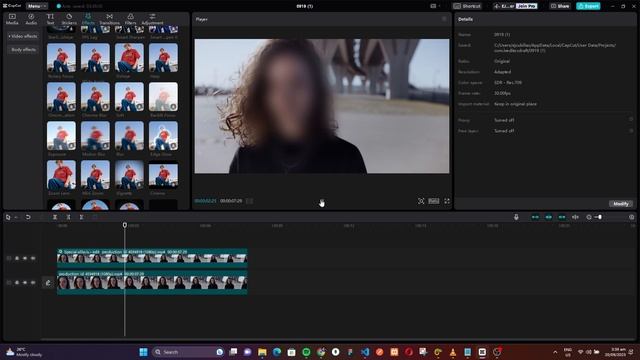Toggle clip linkage in timeline toolbar
The width and height of the screenshot is (640, 360).
point(562,217)
